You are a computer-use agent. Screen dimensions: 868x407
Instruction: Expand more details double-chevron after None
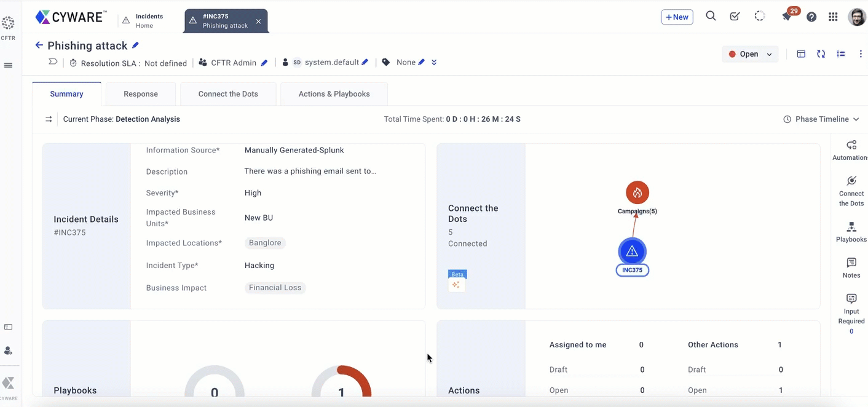[x=434, y=63]
